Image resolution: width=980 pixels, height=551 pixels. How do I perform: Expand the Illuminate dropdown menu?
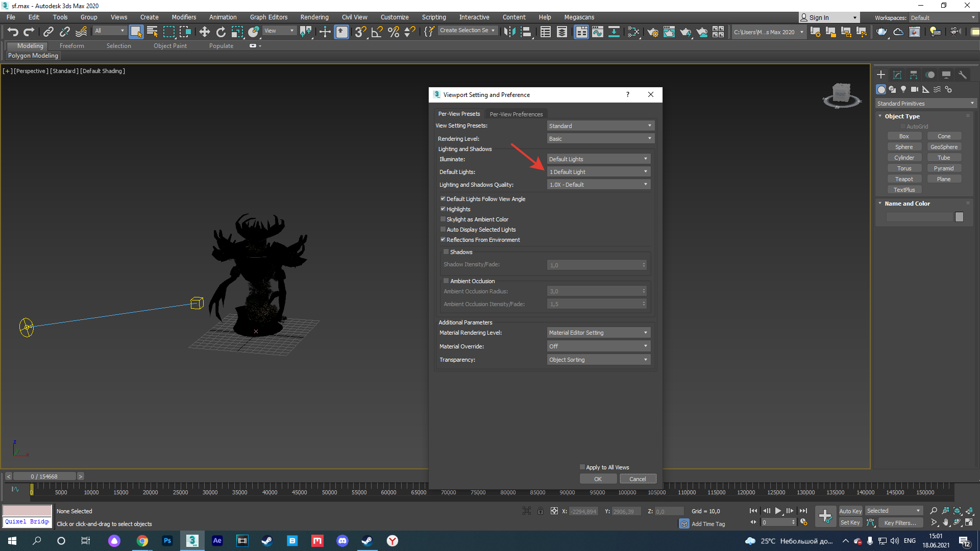(x=597, y=159)
